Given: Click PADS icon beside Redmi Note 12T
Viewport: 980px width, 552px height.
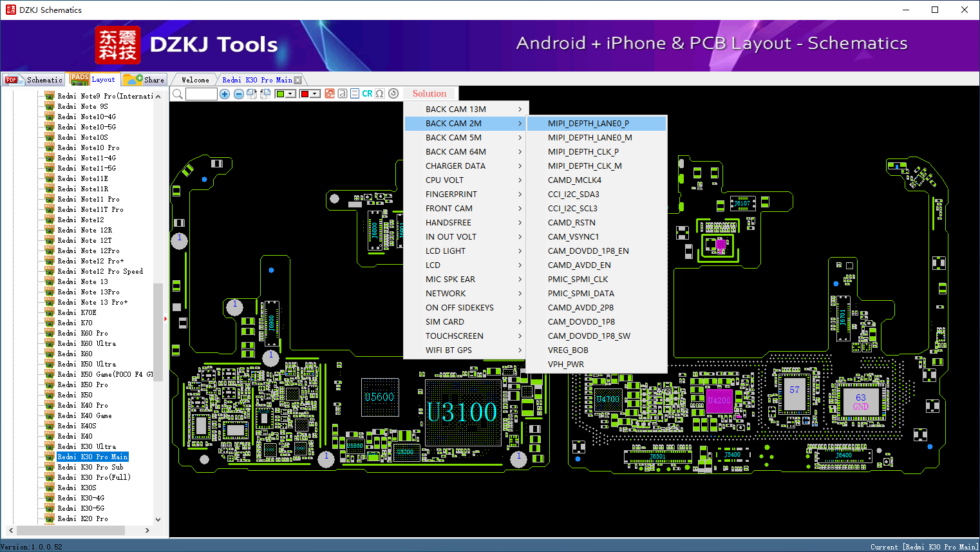Looking at the screenshot, I should tap(50, 240).
